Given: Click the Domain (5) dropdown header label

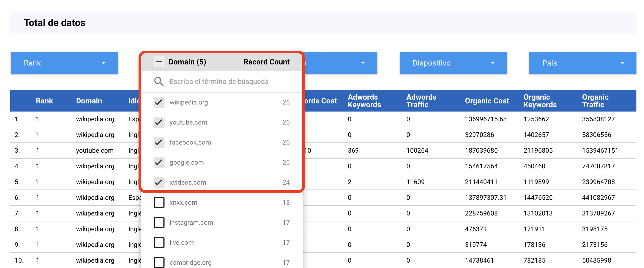Looking at the screenshot, I should [x=187, y=62].
